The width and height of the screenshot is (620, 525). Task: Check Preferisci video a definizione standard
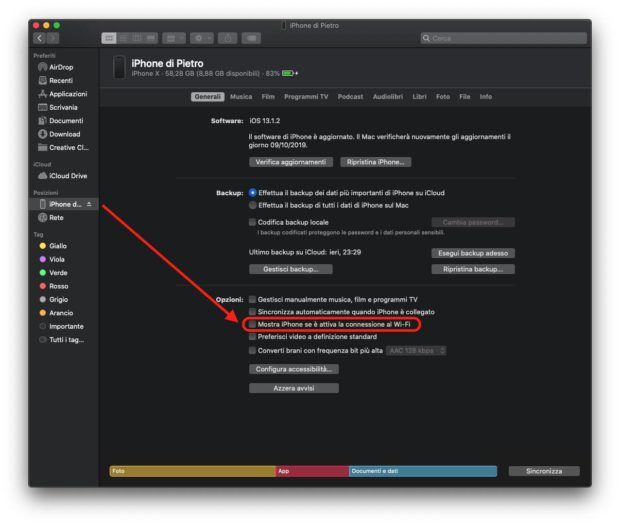pyautogui.click(x=252, y=337)
